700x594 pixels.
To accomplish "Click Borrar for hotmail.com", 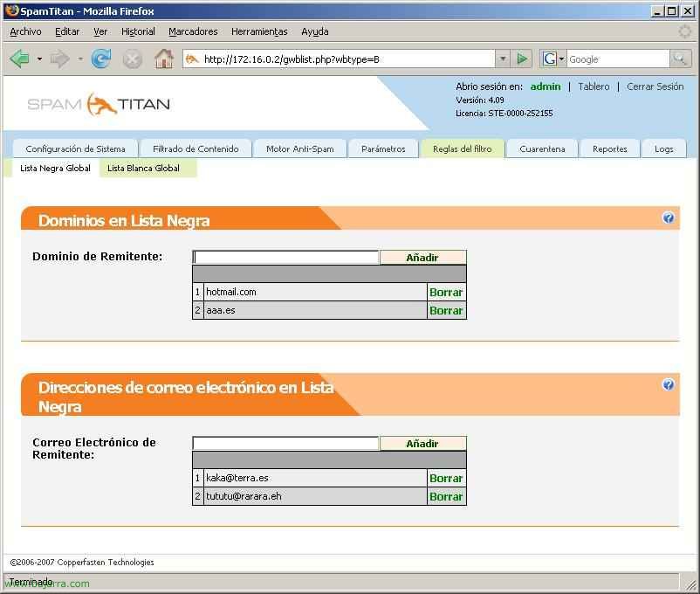I will [446, 293].
